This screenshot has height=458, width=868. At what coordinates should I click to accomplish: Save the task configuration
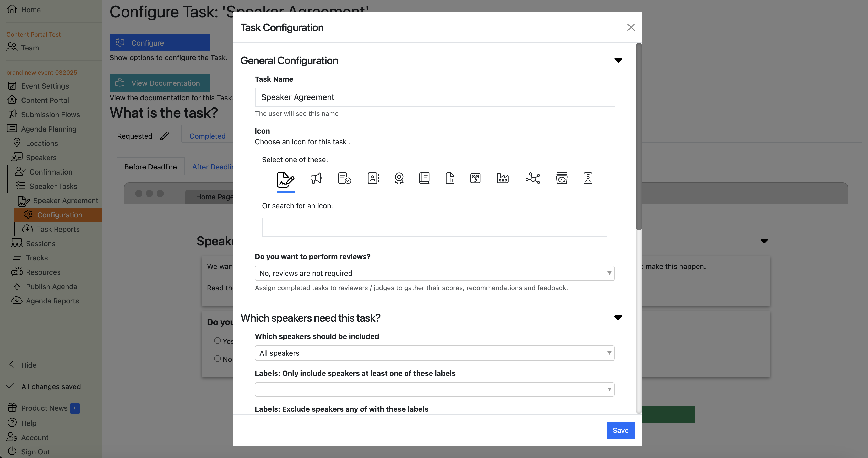(x=620, y=430)
